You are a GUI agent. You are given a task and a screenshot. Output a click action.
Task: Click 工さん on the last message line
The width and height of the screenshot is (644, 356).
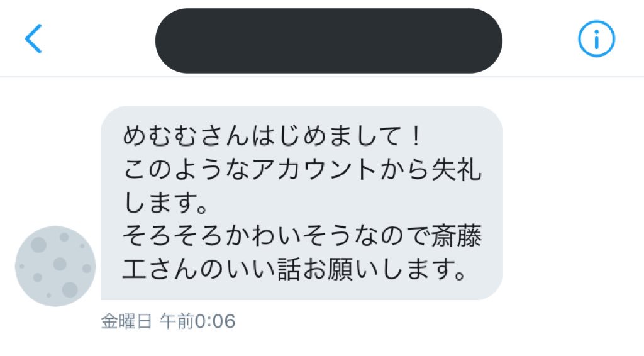click(160, 270)
